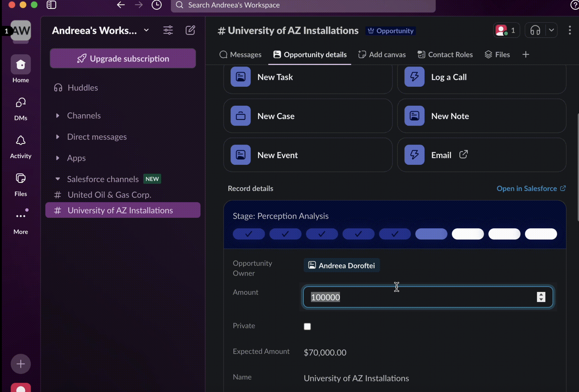579x392 pixels.
Task: Toggle the sidebar layout icon
Action: pos(51,5)
